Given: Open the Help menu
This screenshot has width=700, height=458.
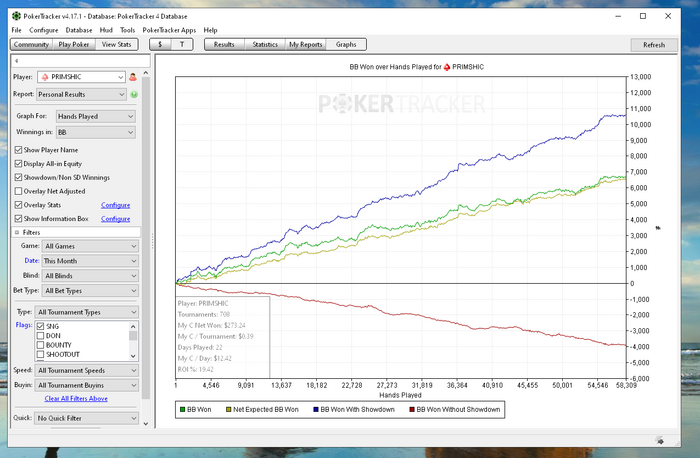Looking at the screenshot, I should tap(210, 30).
